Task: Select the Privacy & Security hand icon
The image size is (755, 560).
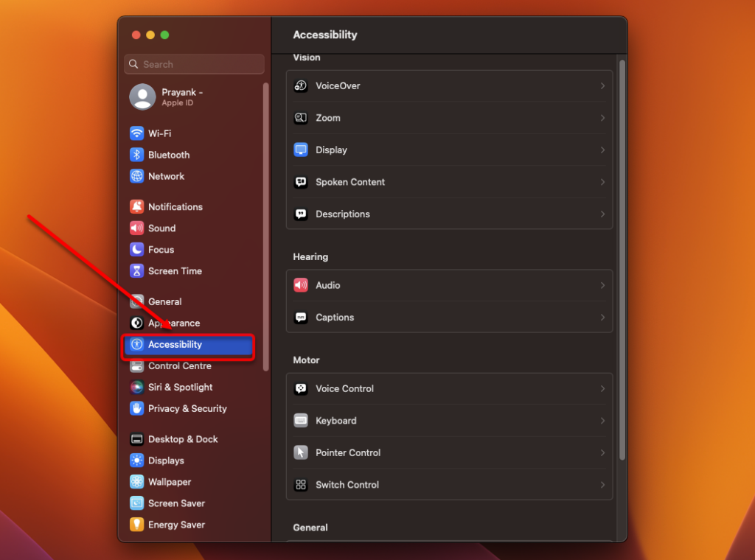Action: tap(136, 408)
